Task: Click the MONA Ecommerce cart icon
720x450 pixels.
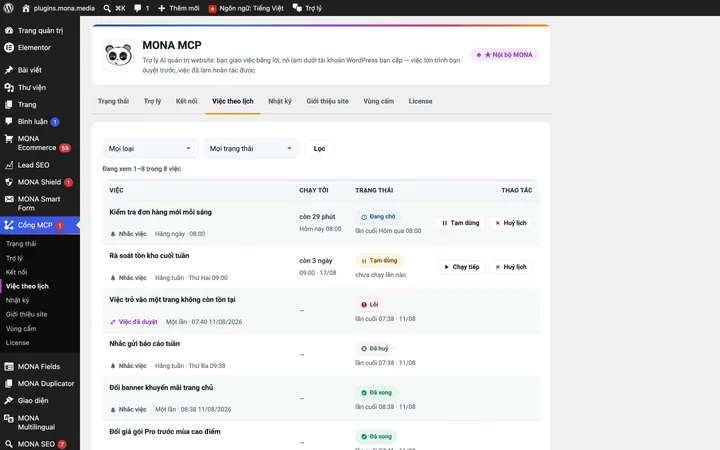Action: click(9, 138)
